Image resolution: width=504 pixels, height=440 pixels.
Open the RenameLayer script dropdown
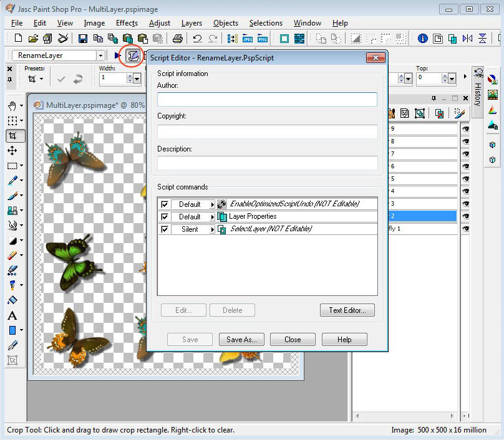100,55
